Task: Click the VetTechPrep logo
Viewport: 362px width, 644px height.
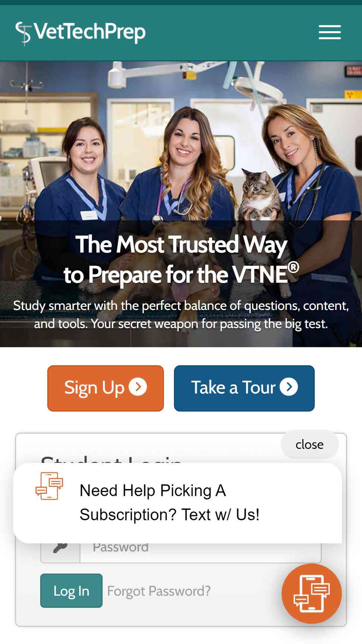Action: [x=80, y=33]
